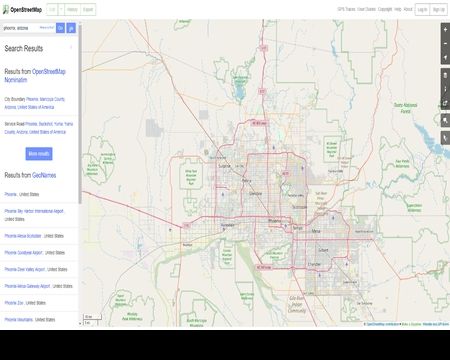Add a note to the map
This screenshot has width=450, height=360.
pyautogui.click(x=445, y=120)
